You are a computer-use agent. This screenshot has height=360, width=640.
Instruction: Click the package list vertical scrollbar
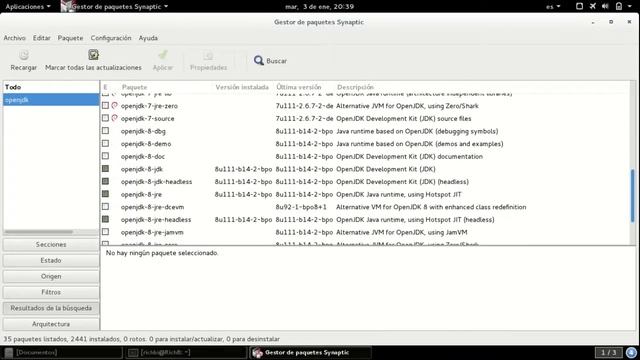pyautogui.click(x=633, y=196)
